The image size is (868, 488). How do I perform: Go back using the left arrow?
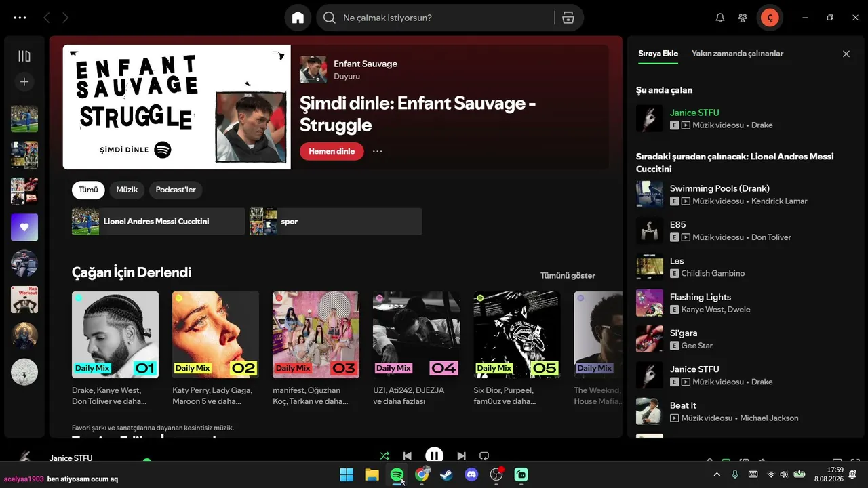pos(46,18)
